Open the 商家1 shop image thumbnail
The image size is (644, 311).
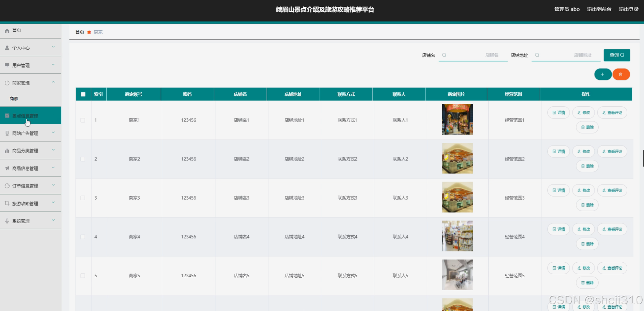coord(457,119)
